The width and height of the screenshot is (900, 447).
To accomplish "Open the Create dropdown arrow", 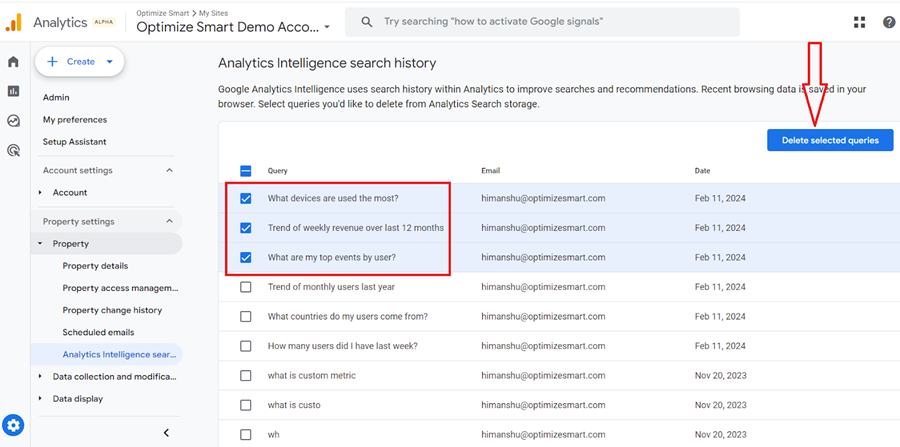I will 110,62.
